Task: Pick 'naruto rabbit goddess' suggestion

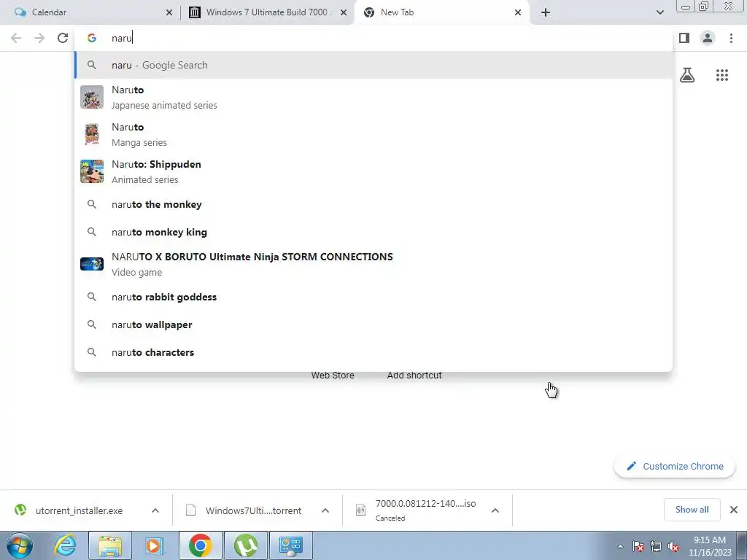Action: [x=373, y=297]
